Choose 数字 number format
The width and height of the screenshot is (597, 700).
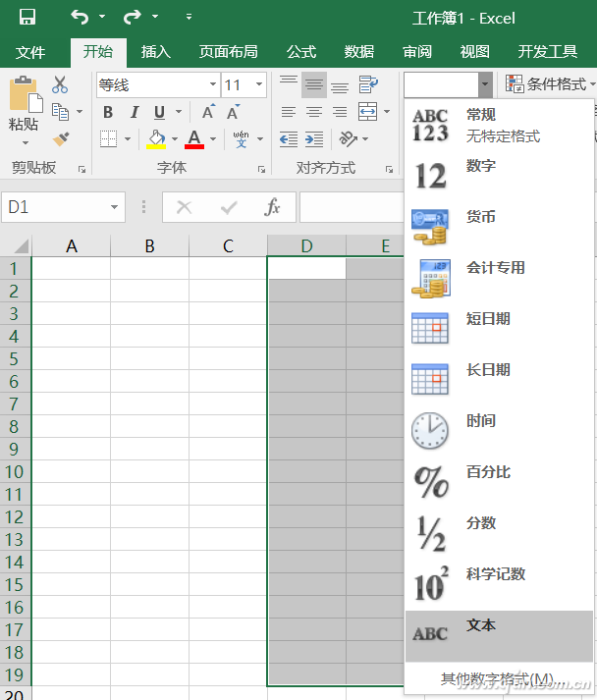499,176
